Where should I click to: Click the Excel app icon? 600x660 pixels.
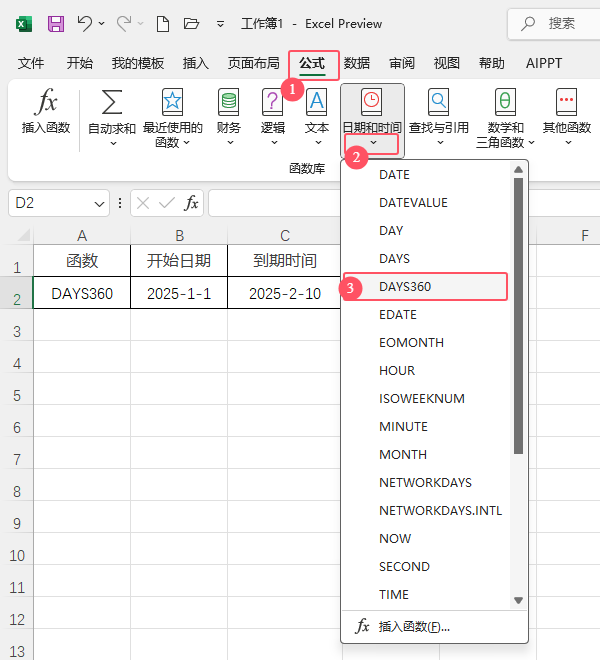point(24,24)
